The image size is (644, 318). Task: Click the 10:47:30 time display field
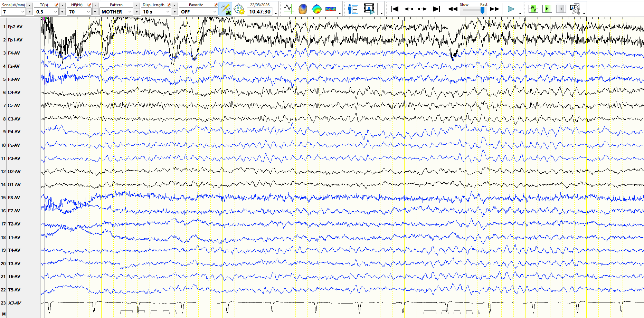[x=260, y=12]
